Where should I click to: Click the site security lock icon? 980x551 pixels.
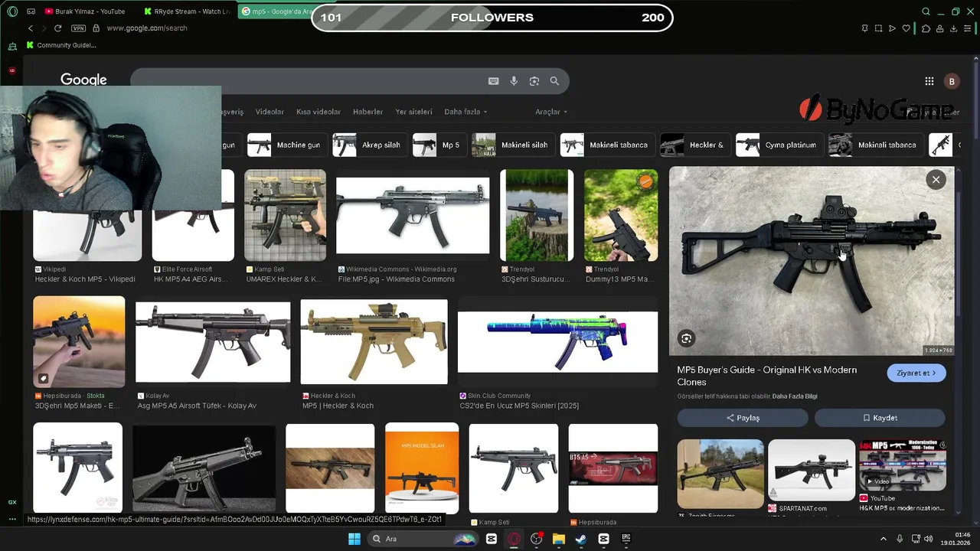[96, 28]
